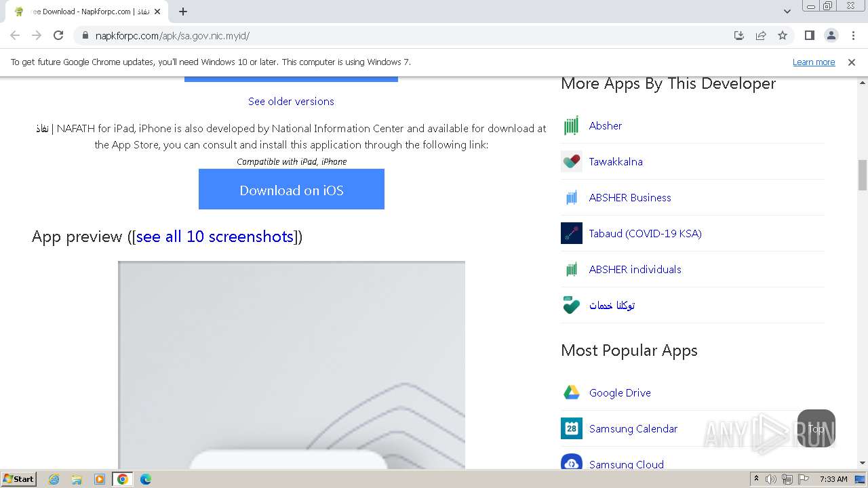Close the Napkforpc tab
The image size is (868, 488).
coord(157,12)
